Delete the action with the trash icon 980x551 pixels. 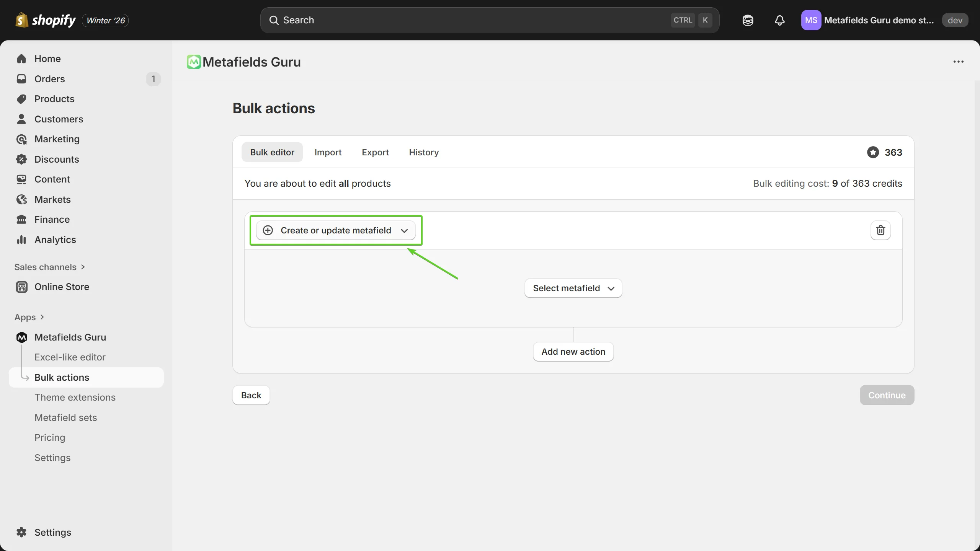[880, 230]
